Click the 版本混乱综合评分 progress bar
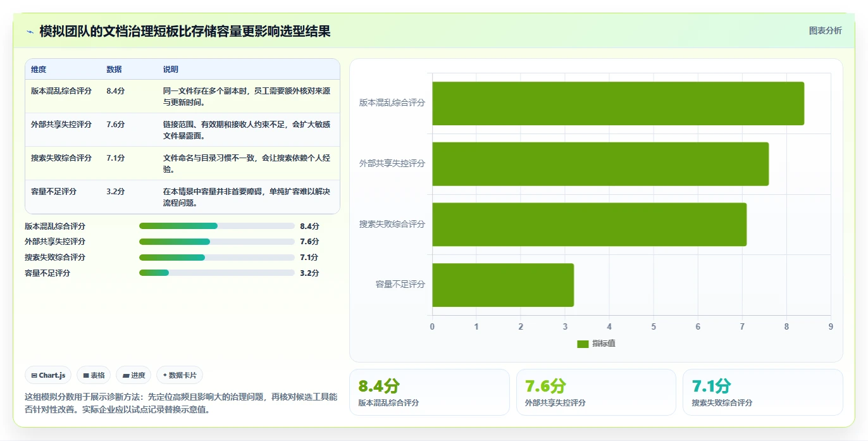The width and height of the screenshot is (868, 441). click(x=217, y=226)
